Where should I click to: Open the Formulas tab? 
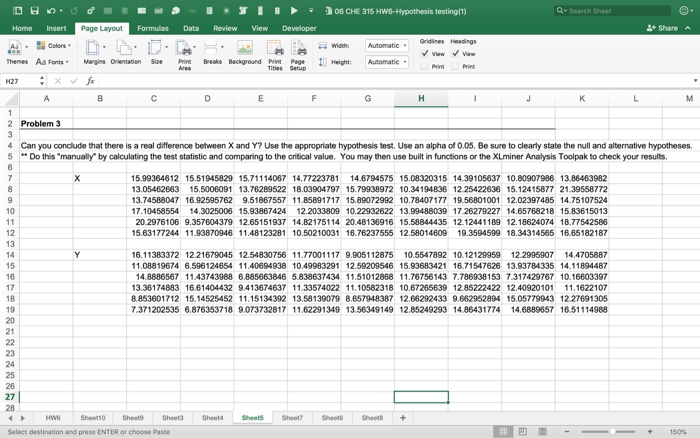click(x=153, y=28)
